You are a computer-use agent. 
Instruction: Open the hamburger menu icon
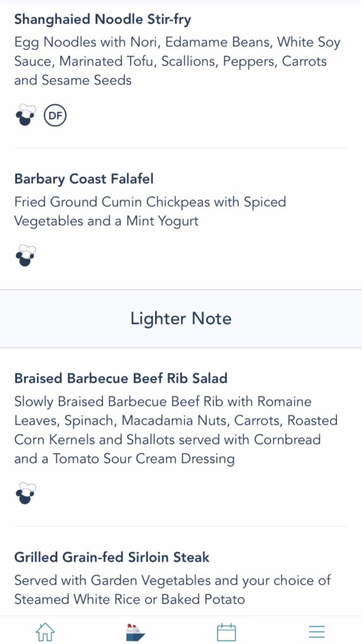317,631
